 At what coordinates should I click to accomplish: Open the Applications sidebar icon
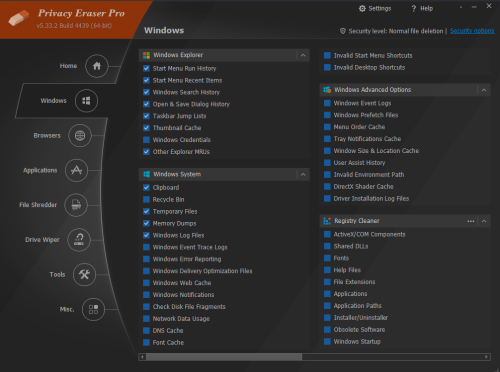(x=76, y=170)
